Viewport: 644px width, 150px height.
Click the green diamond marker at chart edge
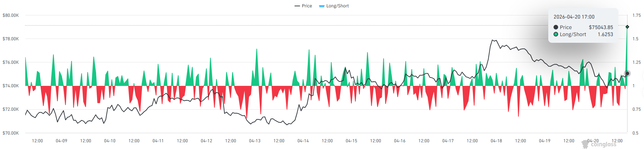(627, 27)
